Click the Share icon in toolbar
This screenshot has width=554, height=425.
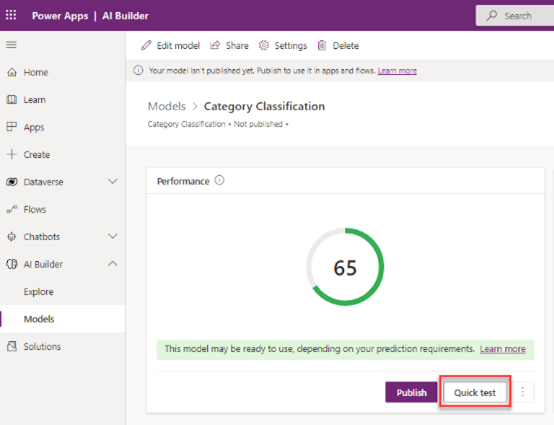215,46
